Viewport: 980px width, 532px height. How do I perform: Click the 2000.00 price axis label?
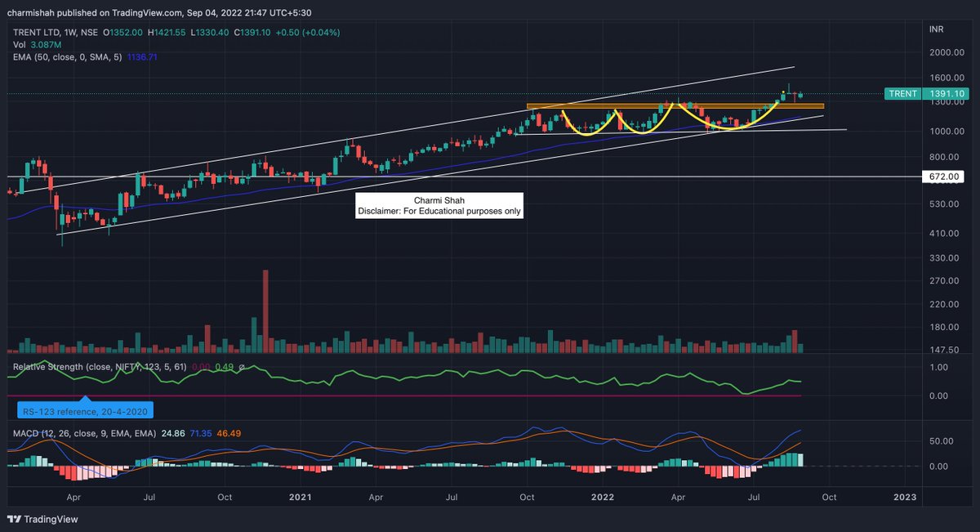click(x=947, y=52)
